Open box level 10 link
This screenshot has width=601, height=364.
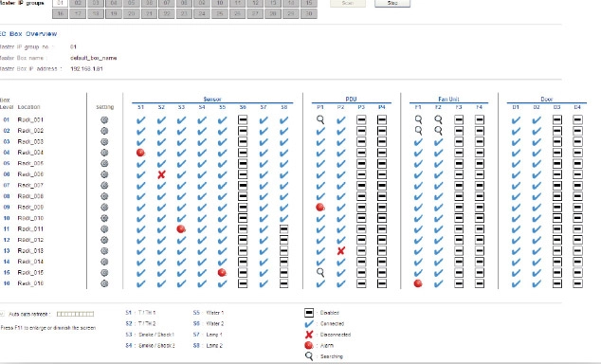click(6, 218)
